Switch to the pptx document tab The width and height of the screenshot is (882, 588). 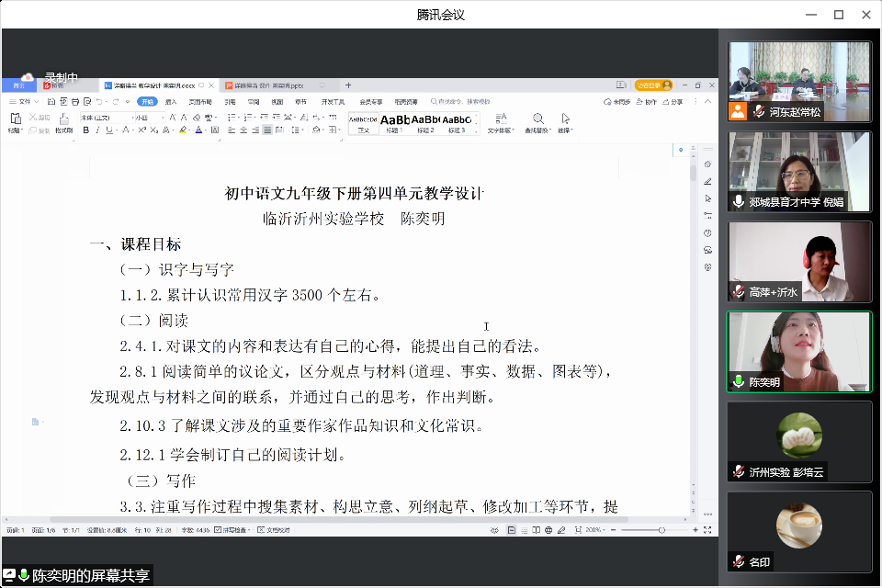click(x=265, y=85)
